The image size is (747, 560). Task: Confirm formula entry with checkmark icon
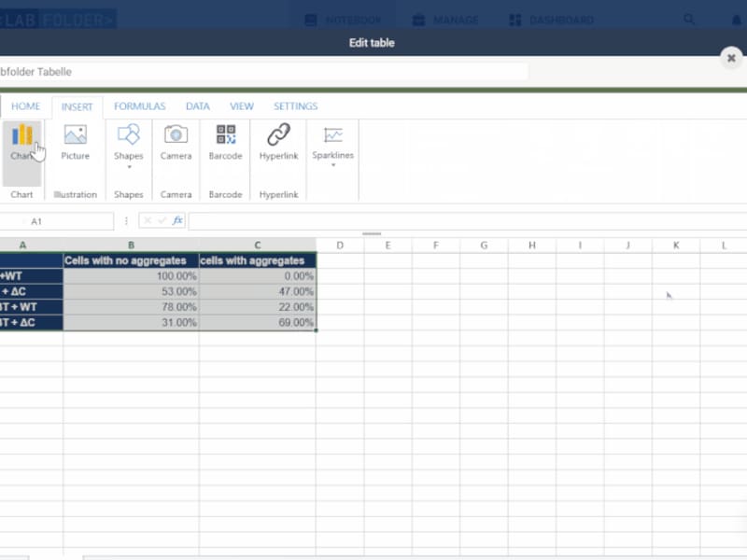(x=162, y=220)
